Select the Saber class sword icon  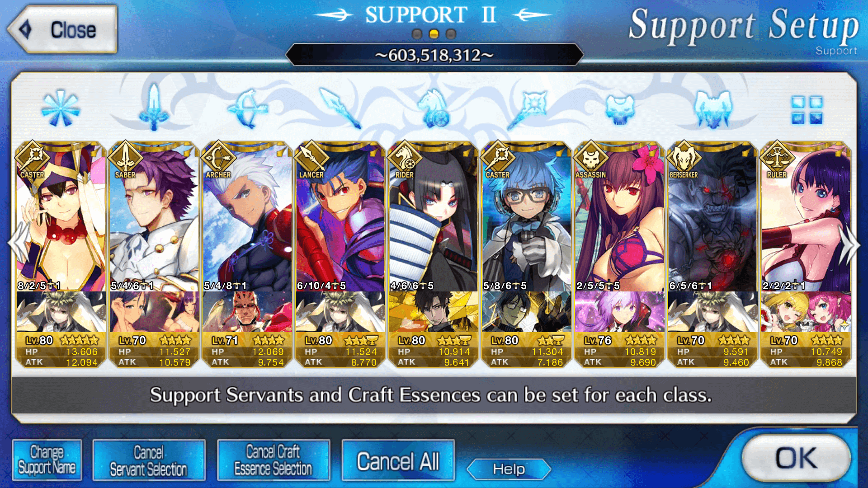click(x=154, y=108)
